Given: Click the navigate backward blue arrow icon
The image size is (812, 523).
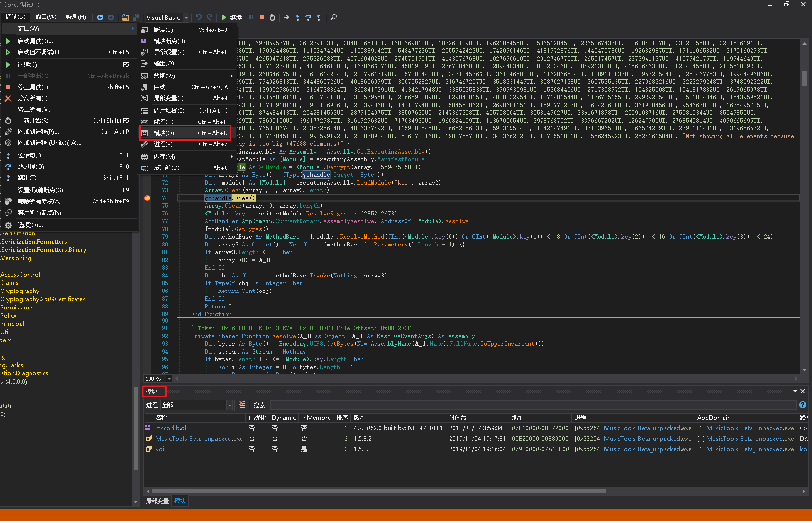Looking at the screenshot, I should pos(100,17).
